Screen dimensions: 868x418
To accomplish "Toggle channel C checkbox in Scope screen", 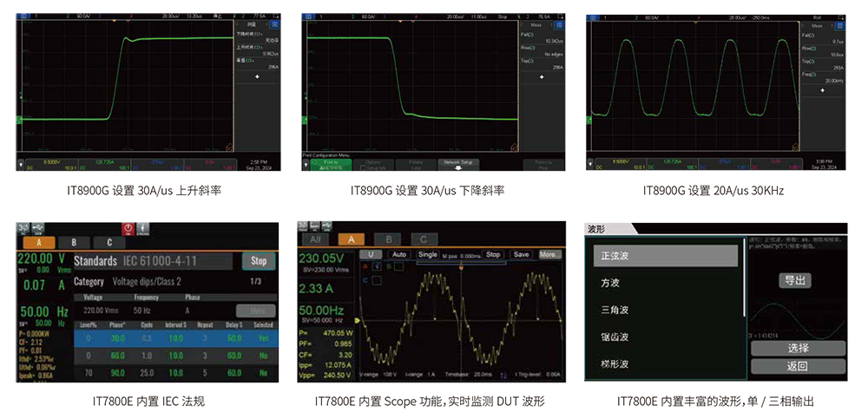I will [377, 280].
